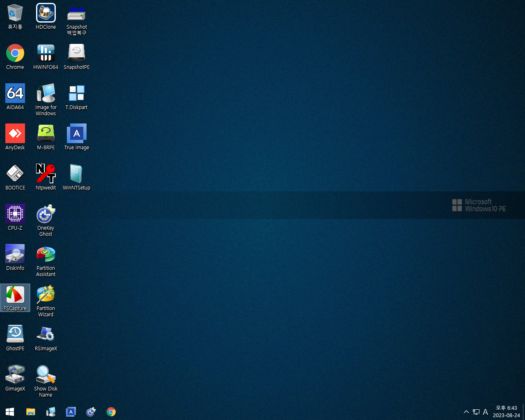Open the Windows Start menu
Viewport: 525px width, 420px height.
[x=10, y=412]
